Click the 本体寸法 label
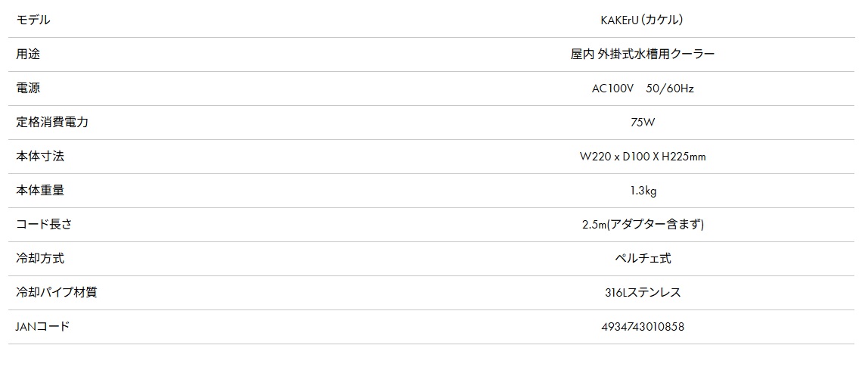 point(40,157)
